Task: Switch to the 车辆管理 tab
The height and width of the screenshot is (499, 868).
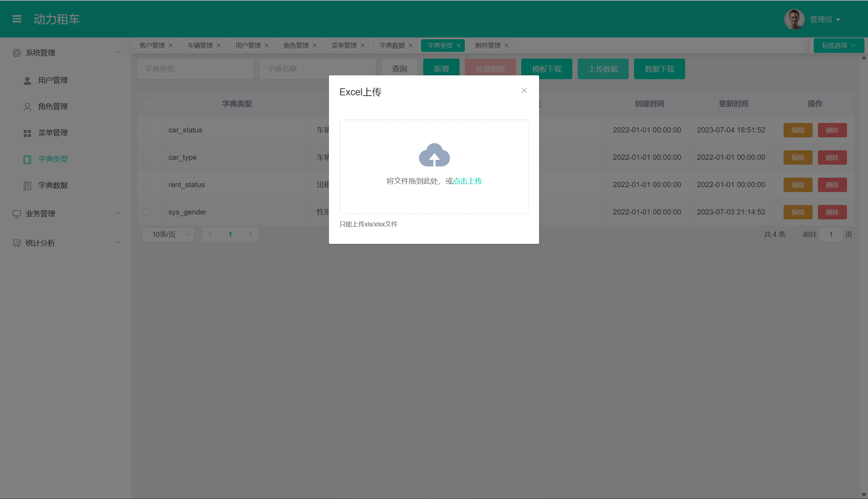Action: pos(200,46)
